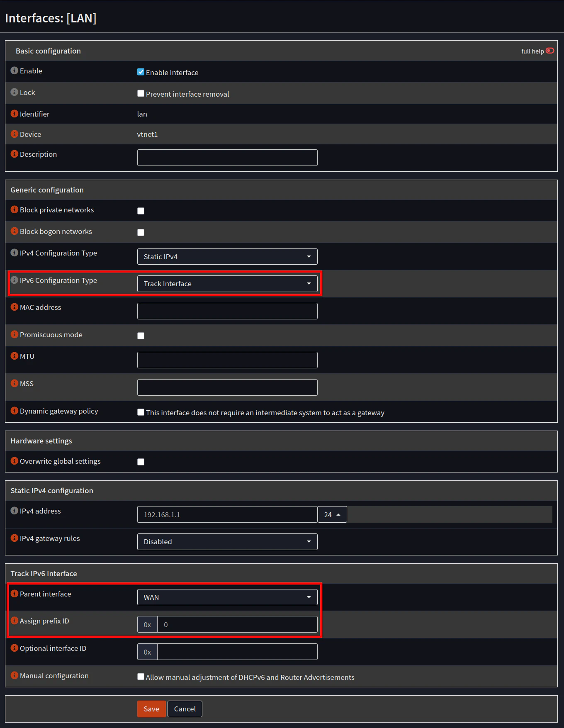Click the 'Generic configuration' section header
564x728 pixels.
click(x=47, y=190)
